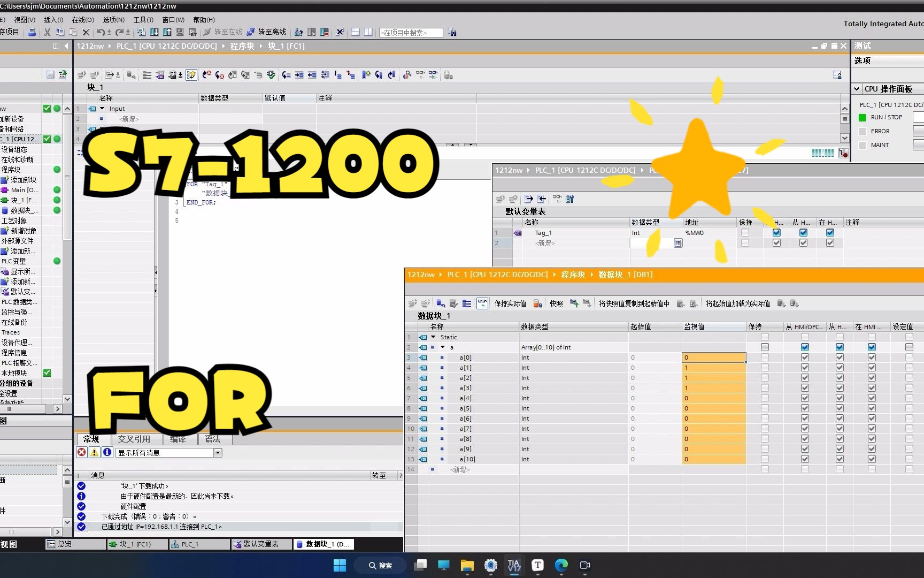
Task: Click 将起始值加载为实际值 button
Action: coord(738,303)
